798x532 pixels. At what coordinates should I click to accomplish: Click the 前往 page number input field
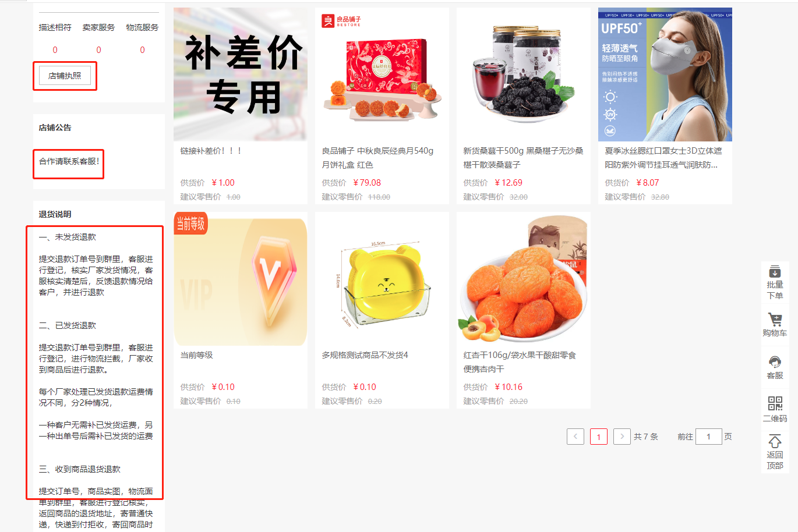[x=709, y=437]
